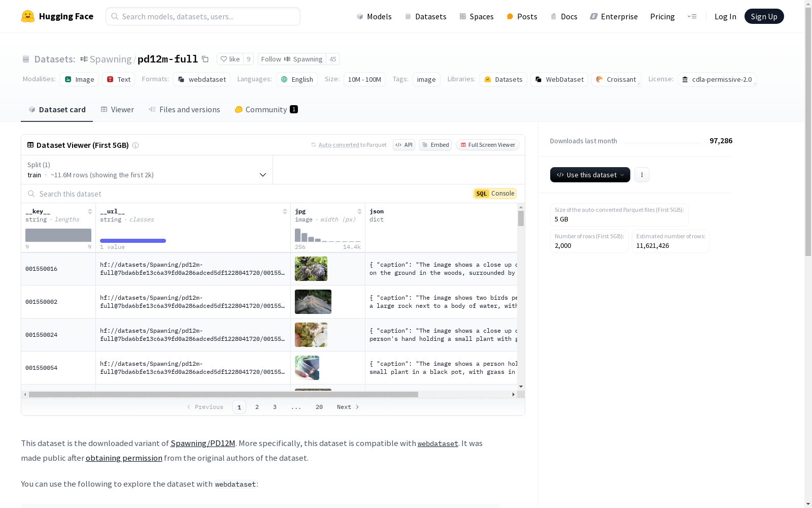Click the Embed button
Viewport: 812px width, 508px height.
435,145
